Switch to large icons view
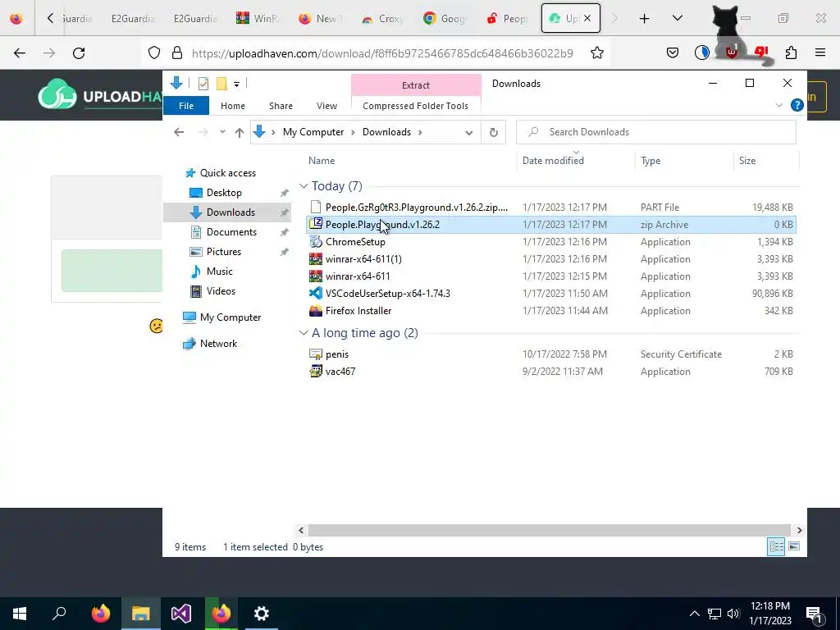This screenshot has height=630, width=840. click(x=794, y=546)
